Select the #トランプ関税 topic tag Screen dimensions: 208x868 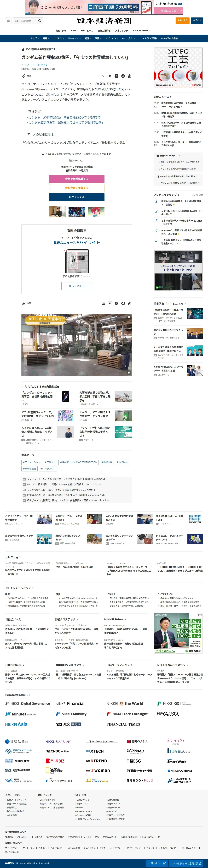tap(150, 38)
